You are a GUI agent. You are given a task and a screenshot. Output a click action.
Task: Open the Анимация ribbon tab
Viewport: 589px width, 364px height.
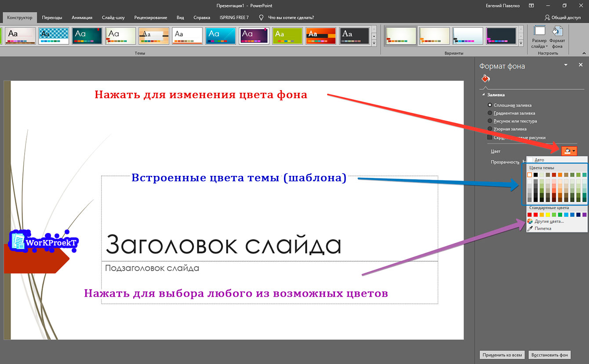click(82, 18)
